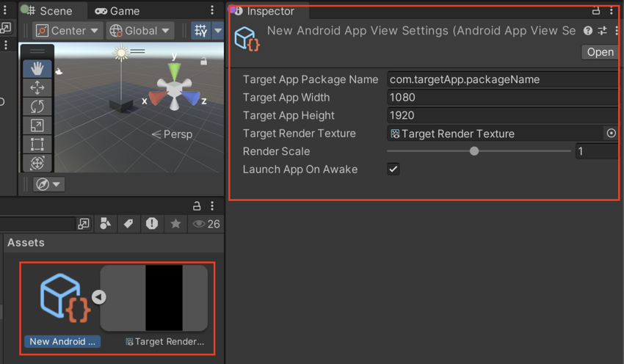Select the Rotate tool
The height and width of the screenshot is (364, 624).
pyautogui.click(x=37, y=106)
